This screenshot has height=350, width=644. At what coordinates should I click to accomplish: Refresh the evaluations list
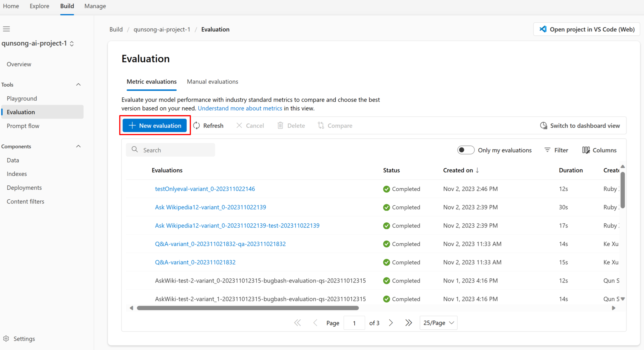tap(208, 125)
